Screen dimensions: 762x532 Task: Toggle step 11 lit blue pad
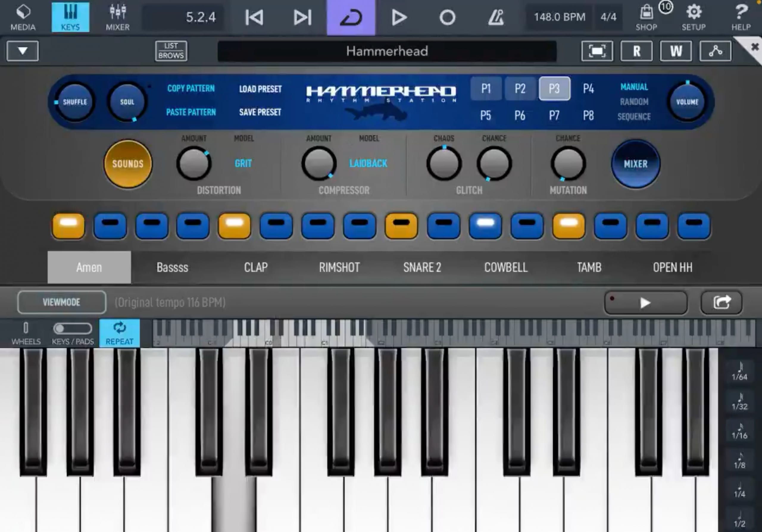tap(485, 226)
